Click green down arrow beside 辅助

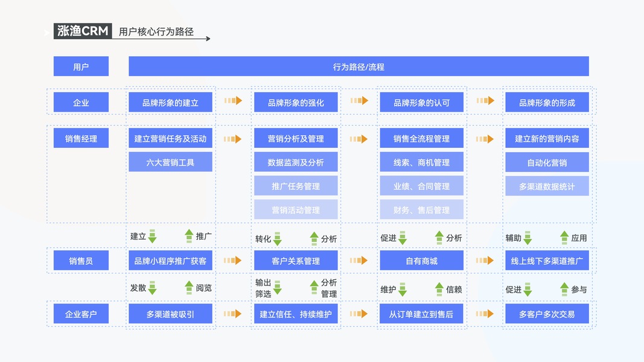528,238
